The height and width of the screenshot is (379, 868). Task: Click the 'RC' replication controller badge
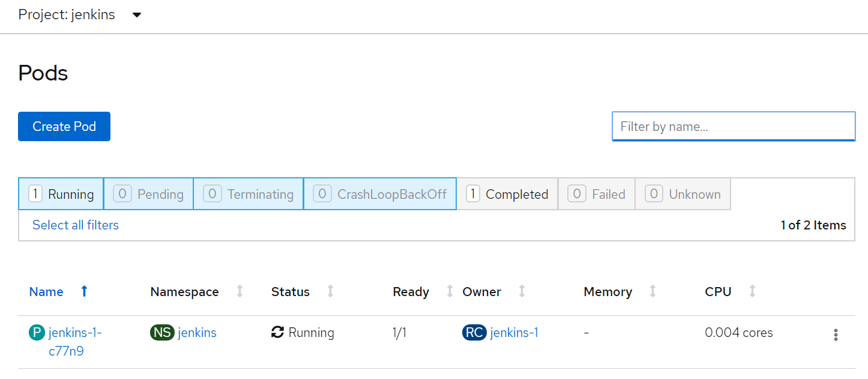point(474,332)
